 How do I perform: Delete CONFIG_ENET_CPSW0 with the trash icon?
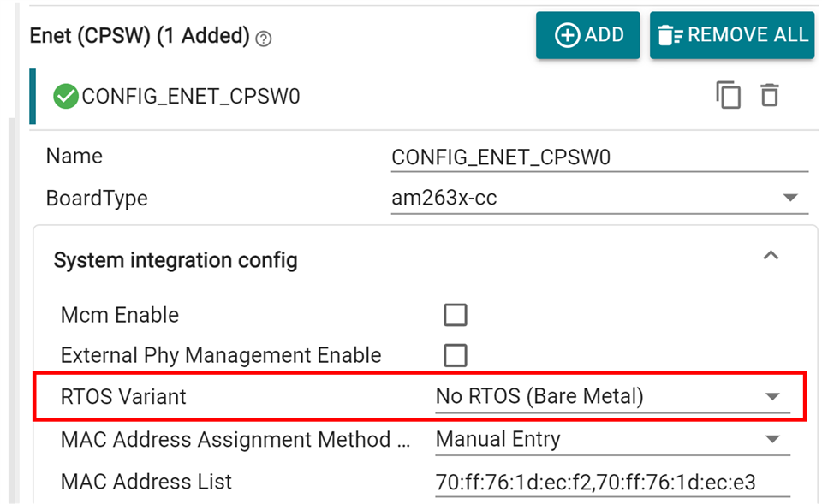(769, 95)
